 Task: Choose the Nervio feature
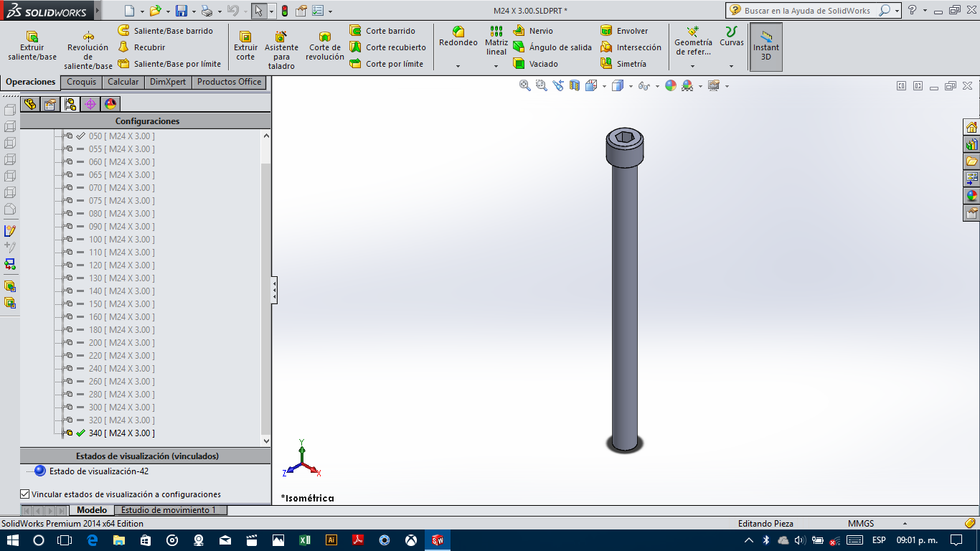[533, 31]
